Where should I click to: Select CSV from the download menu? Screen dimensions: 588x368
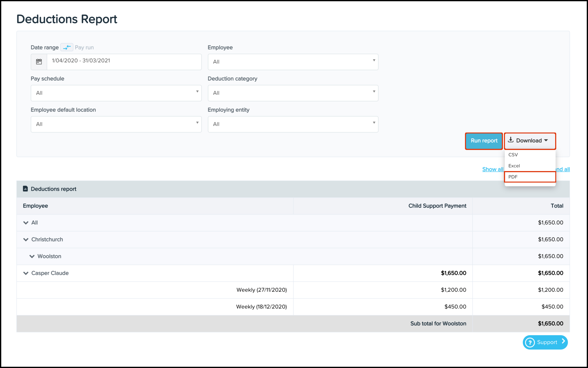(513, 155)
